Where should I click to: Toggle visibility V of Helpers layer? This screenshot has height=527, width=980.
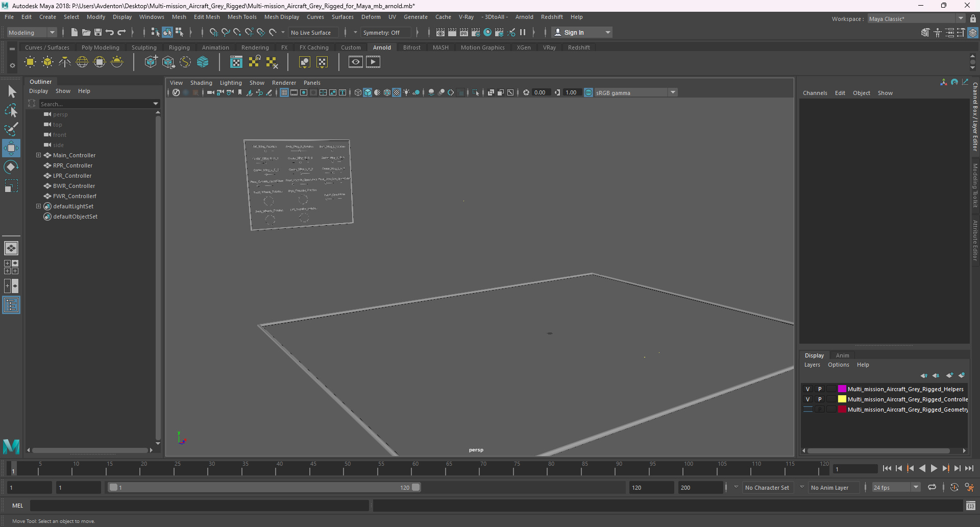pyautogui.click(x=808, y=389)
